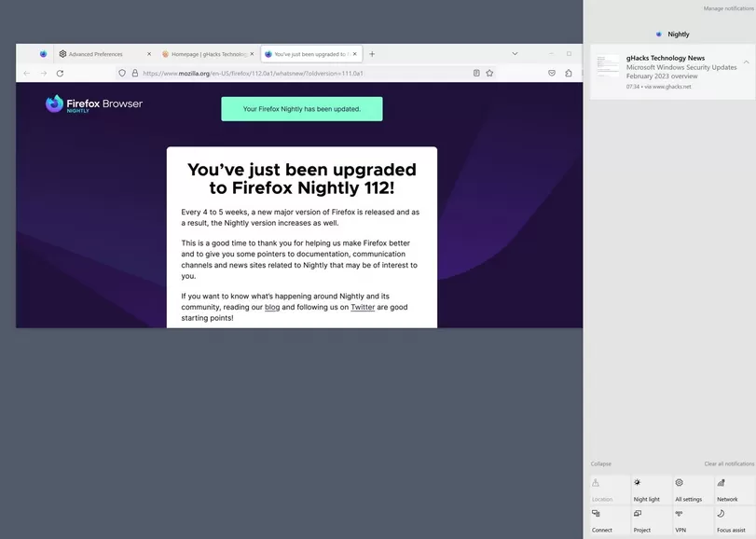Open the Extensions toolbar button
The width and height of the screenshot is (756, 539).
tap(569, 73)
